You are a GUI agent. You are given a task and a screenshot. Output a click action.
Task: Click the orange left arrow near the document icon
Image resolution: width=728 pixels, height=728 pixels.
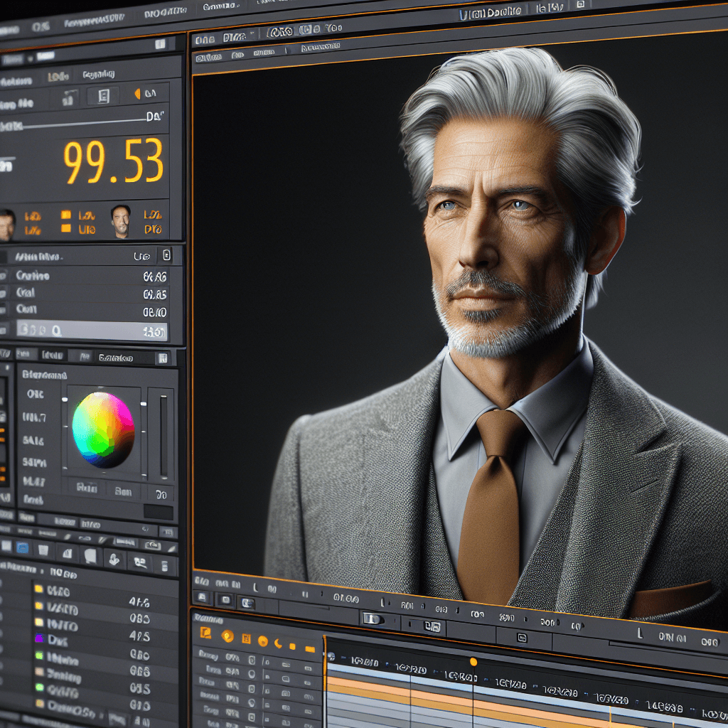pos(137,94)
